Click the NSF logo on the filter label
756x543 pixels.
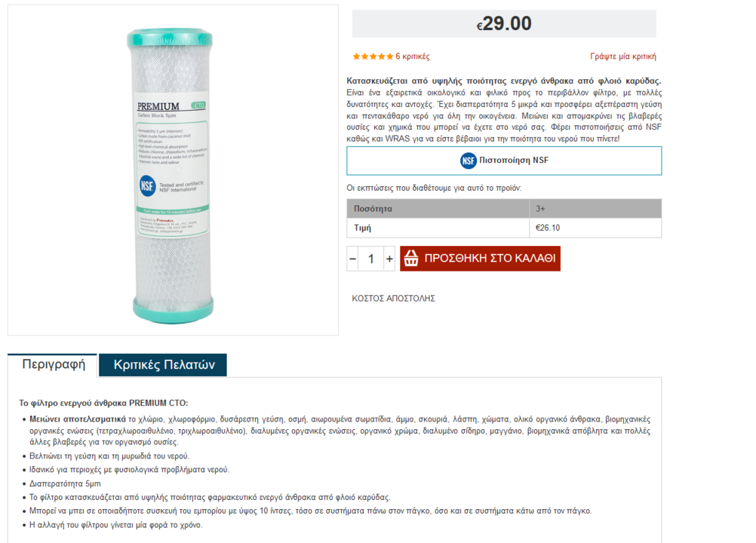coord(148,185)
